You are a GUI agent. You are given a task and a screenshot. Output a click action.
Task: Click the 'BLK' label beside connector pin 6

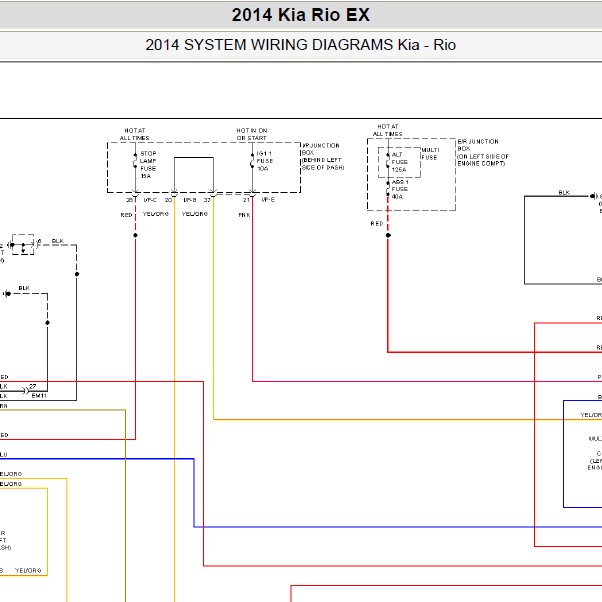(x=58, y=241)
